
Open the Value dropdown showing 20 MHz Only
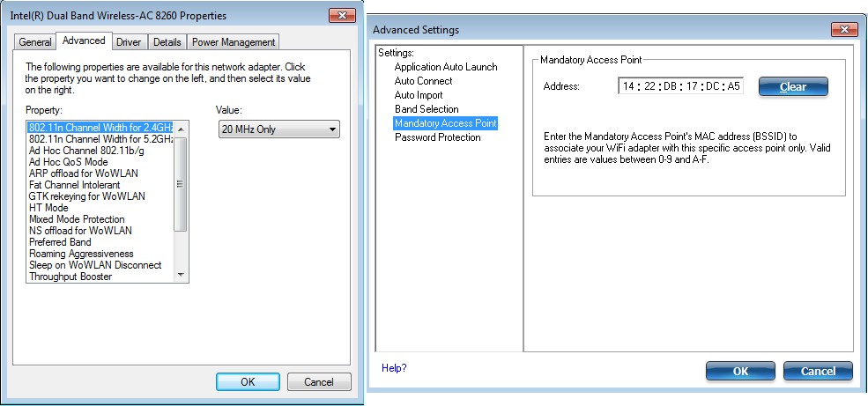[x=279, y=129]
